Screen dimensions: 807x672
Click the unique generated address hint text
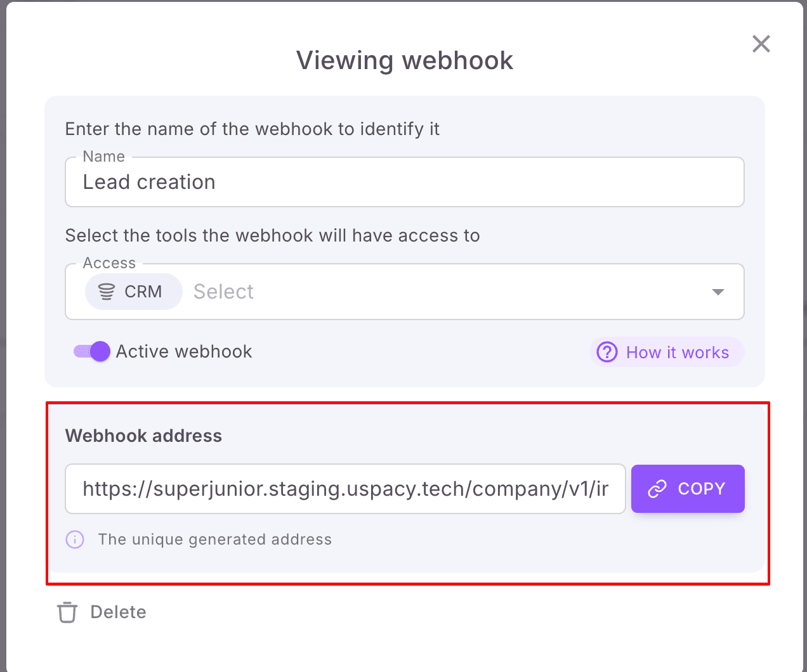click(214, 540)
